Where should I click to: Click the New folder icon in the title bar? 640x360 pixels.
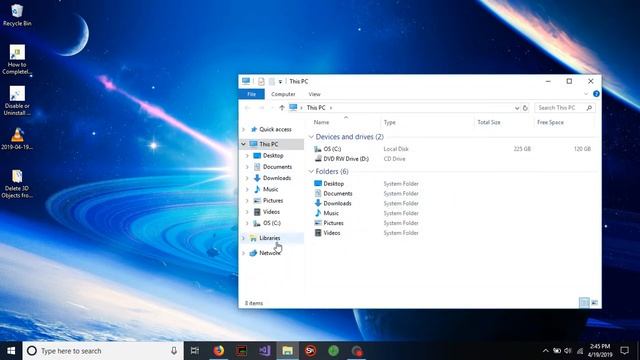coord(271,82)
